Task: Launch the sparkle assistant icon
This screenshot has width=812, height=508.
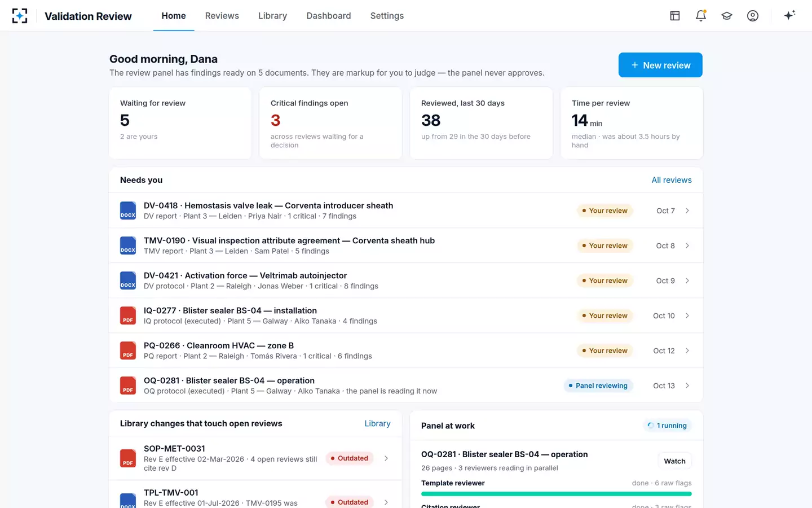Action: click(789, 15)
